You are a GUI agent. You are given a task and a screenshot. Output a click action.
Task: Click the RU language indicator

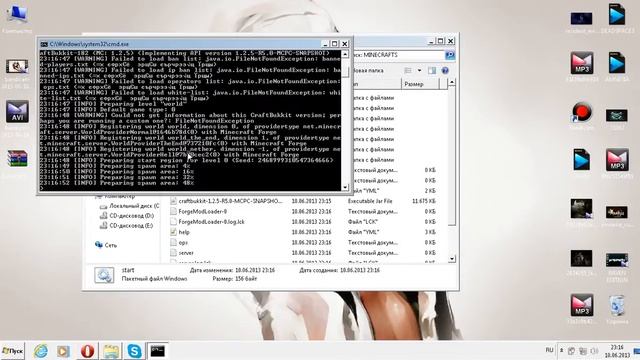pos(549,350)
